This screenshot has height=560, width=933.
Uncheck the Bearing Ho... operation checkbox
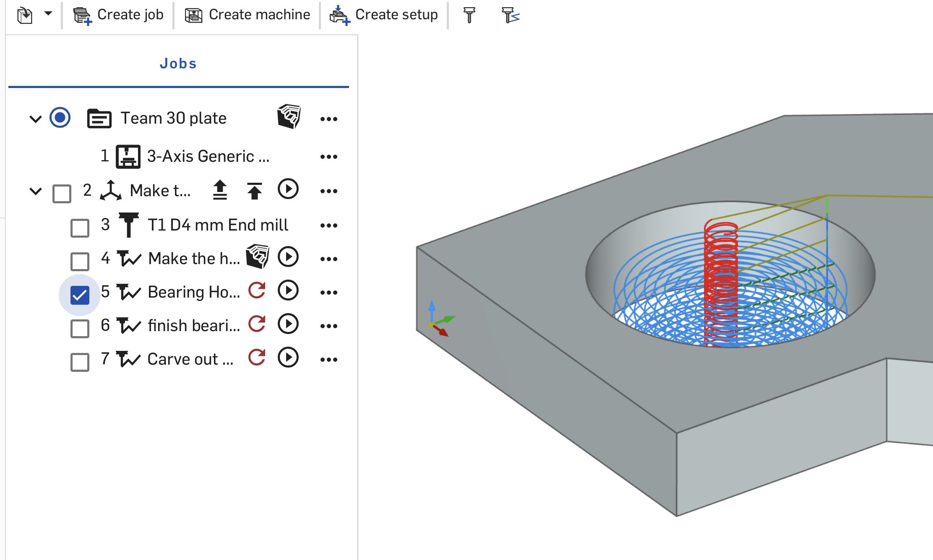point(80,295)
